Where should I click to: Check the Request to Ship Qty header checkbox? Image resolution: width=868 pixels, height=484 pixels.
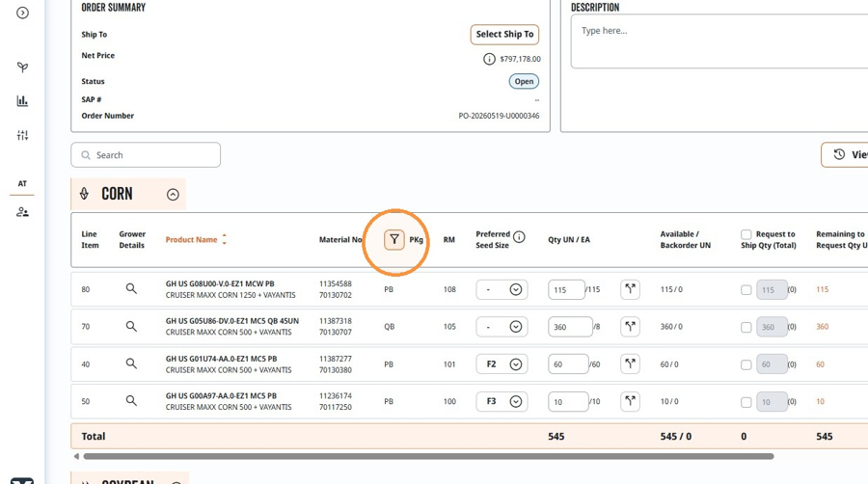pos(746,234)
